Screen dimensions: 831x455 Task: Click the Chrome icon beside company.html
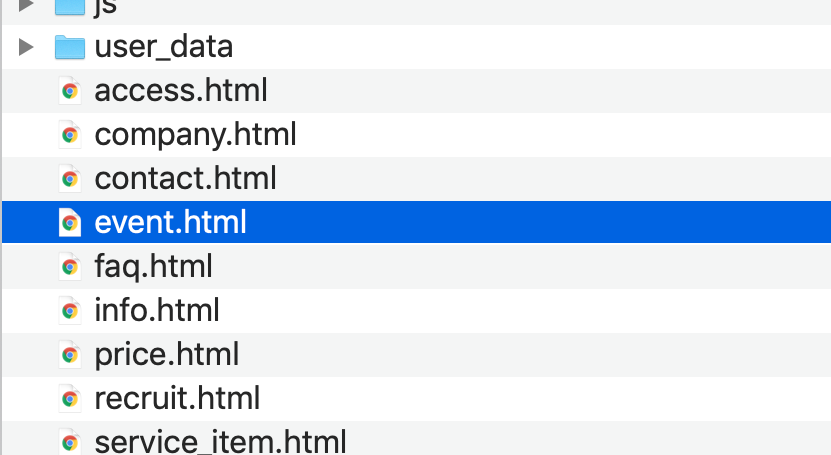[x=69, y=135]
